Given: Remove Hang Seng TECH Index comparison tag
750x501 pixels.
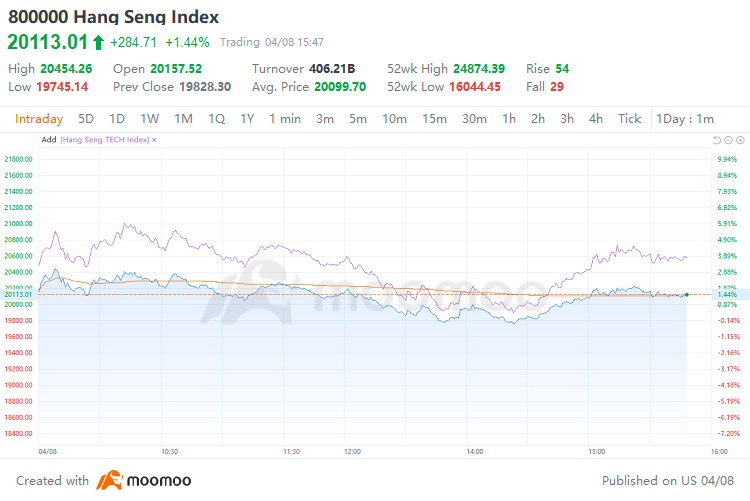Looking at the screenshot, I should pyautogui.click(x=153, y=140).
